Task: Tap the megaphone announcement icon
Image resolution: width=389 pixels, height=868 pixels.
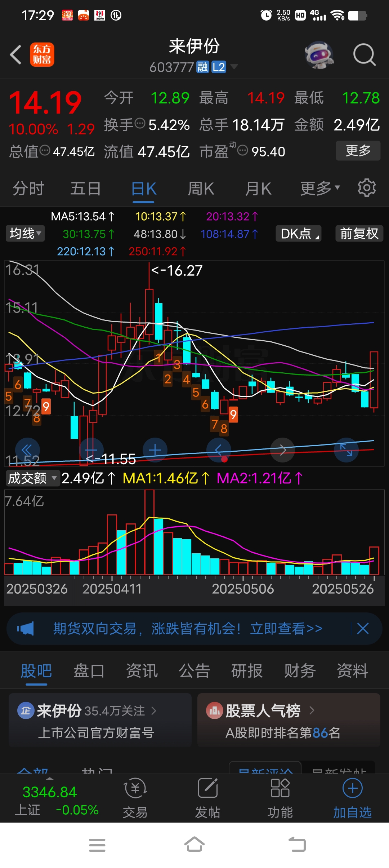Action: tap(26, 628)
